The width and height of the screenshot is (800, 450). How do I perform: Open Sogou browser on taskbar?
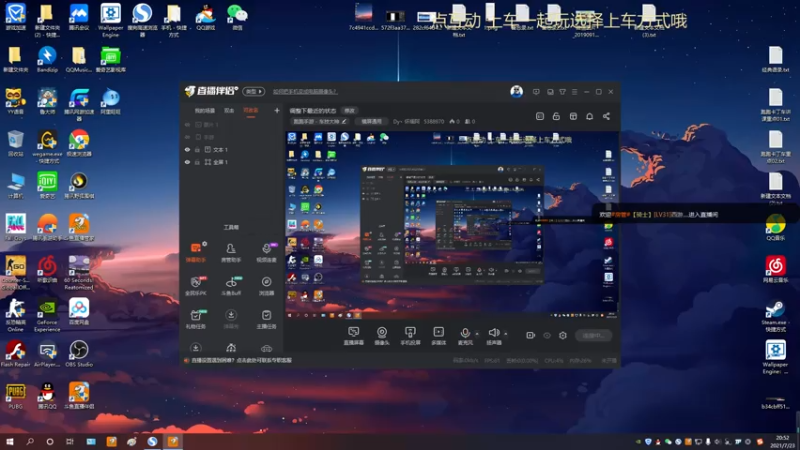coord(153,441)
